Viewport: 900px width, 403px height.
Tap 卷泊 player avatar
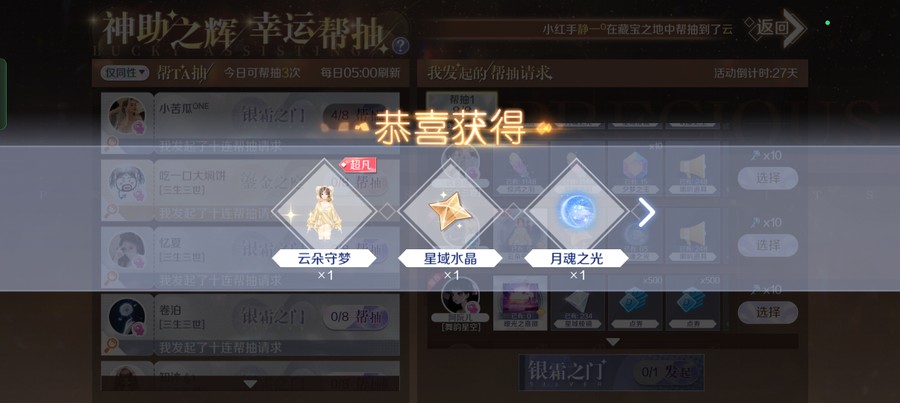click(126, 317)
